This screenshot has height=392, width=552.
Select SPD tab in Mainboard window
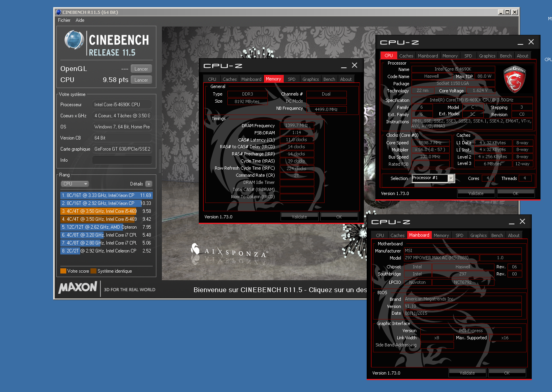pos(459,235)
